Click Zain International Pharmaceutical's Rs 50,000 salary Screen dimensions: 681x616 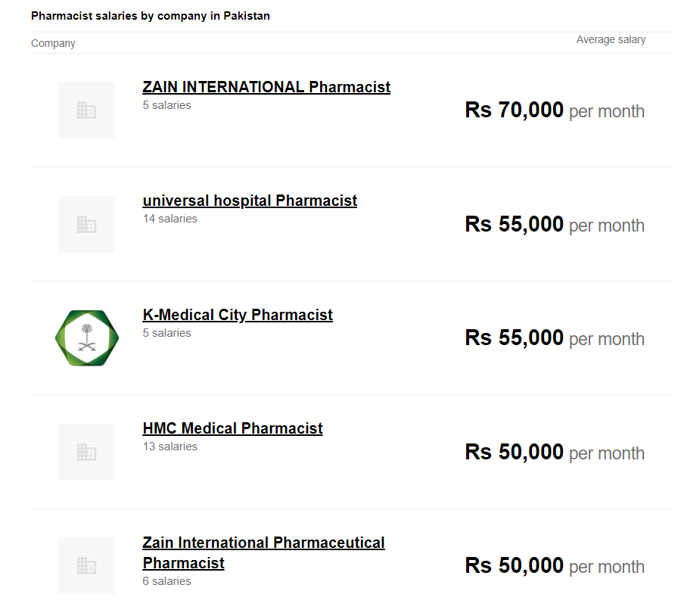point(554,566)
